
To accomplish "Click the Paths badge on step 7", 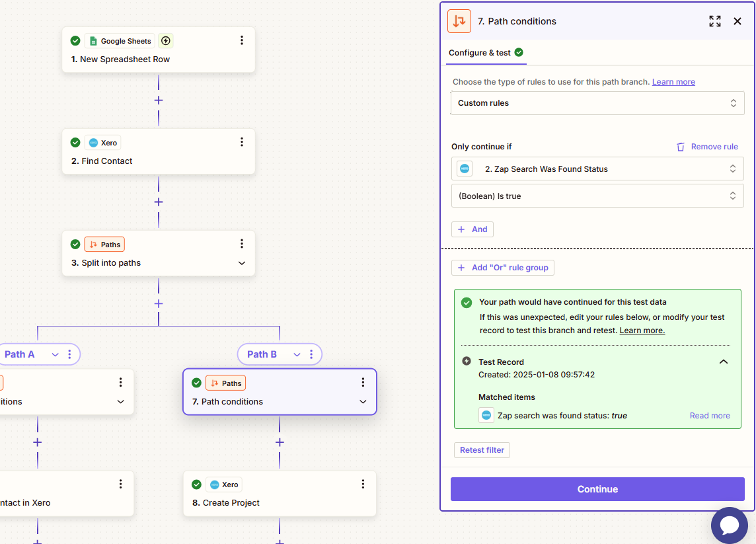I will click(x=225, y=383).
